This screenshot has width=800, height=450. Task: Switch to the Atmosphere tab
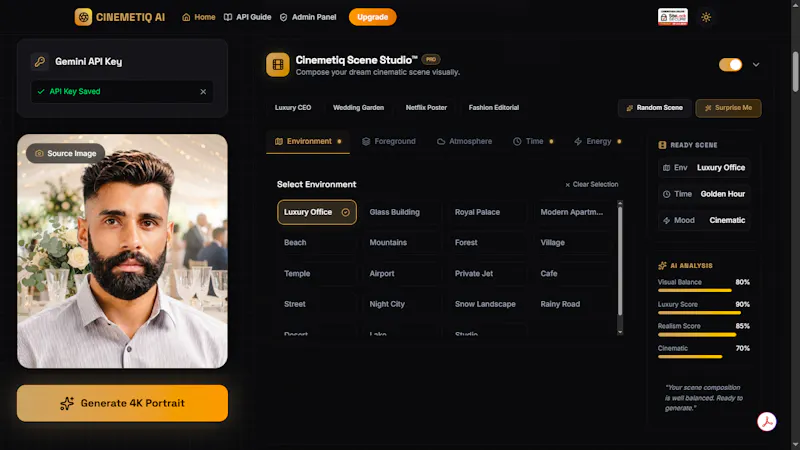tap(464, 141)
